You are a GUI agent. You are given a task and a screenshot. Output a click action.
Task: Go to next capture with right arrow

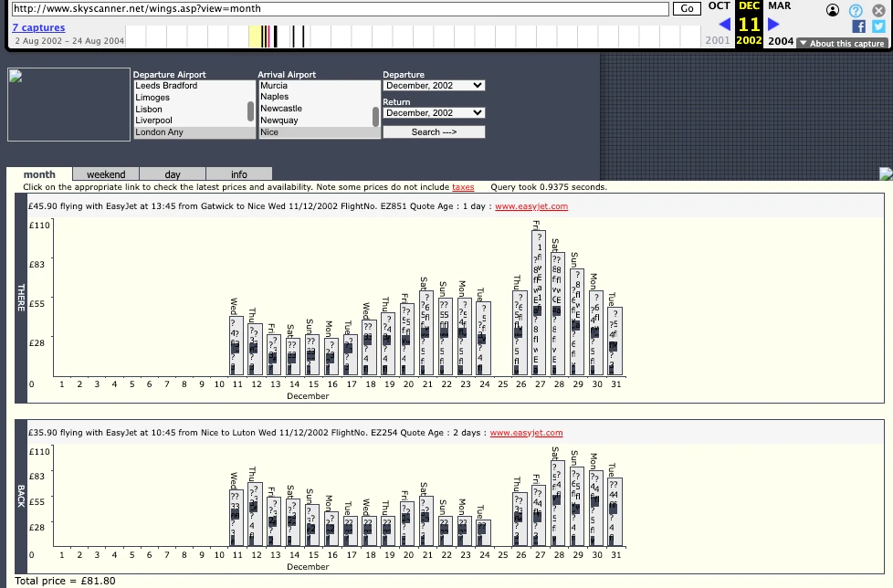click(x=774, y=25)
